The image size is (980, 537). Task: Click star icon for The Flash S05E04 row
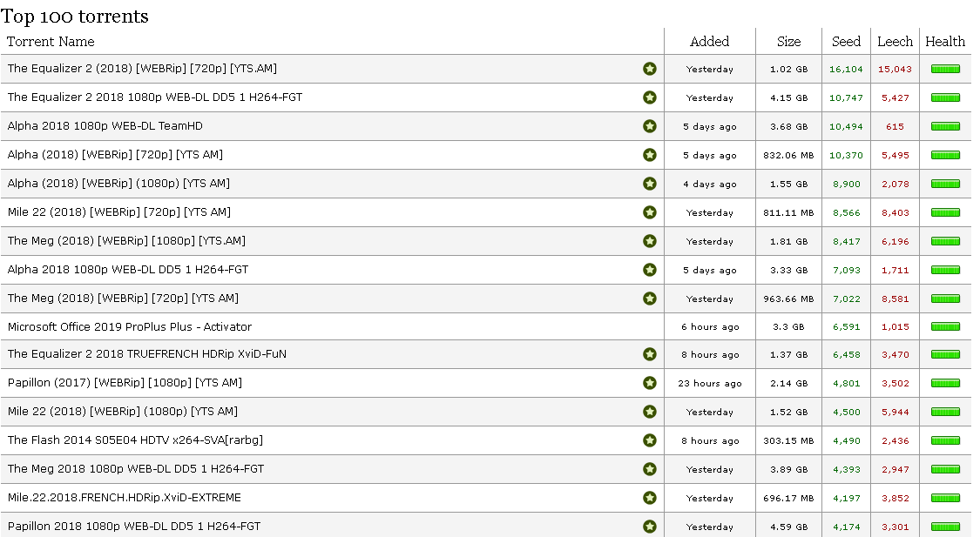tap(649, 440)
